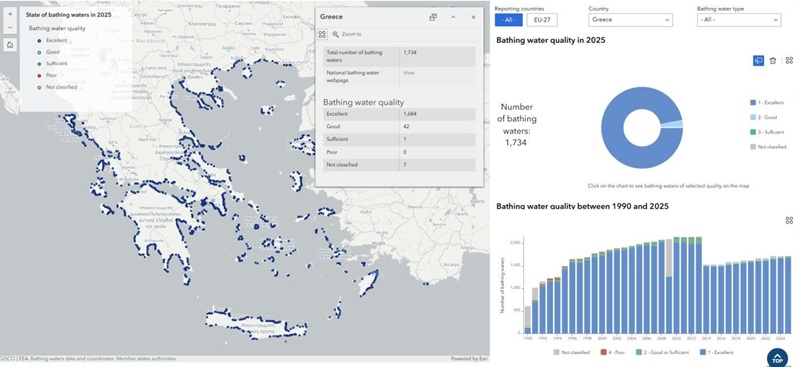This screenshot has width=799, height=367.
Task: Collapse the Greece popup with chevron
Action: [x=453, y=17]
